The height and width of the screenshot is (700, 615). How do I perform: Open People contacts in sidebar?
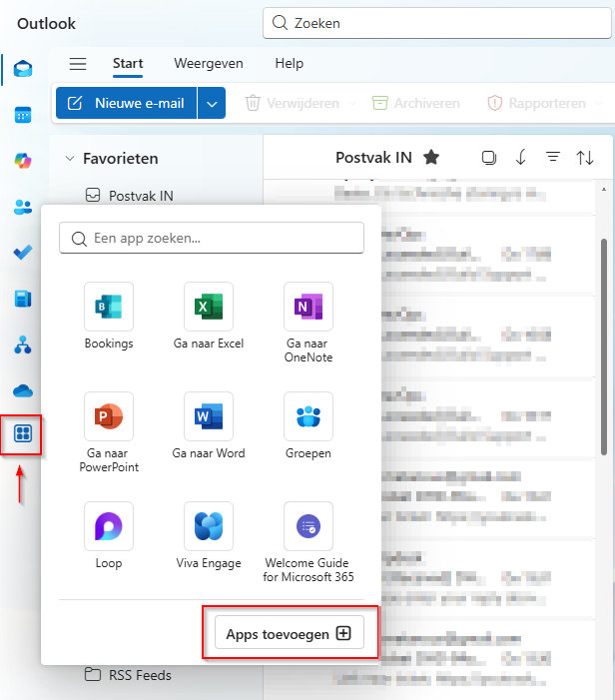tap(22, 207)
